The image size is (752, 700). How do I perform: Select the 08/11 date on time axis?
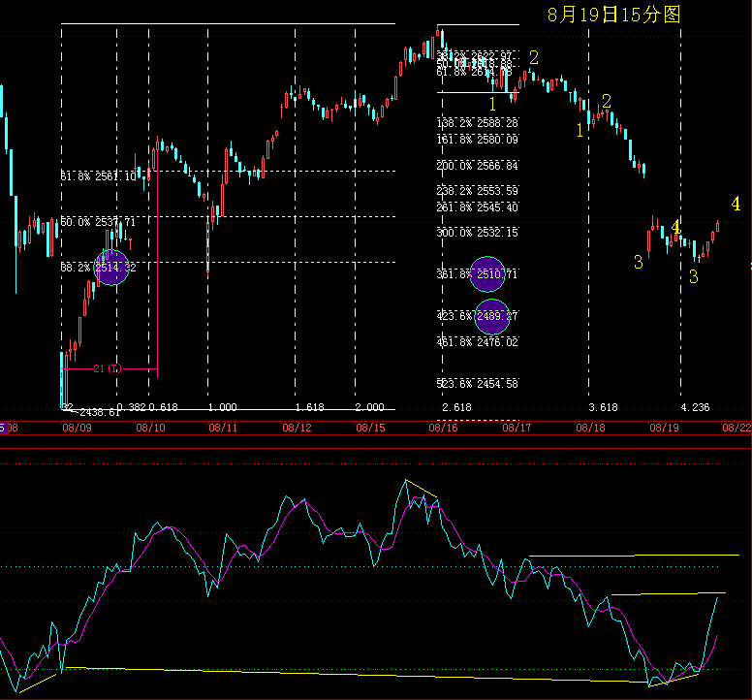pos(222,427)
